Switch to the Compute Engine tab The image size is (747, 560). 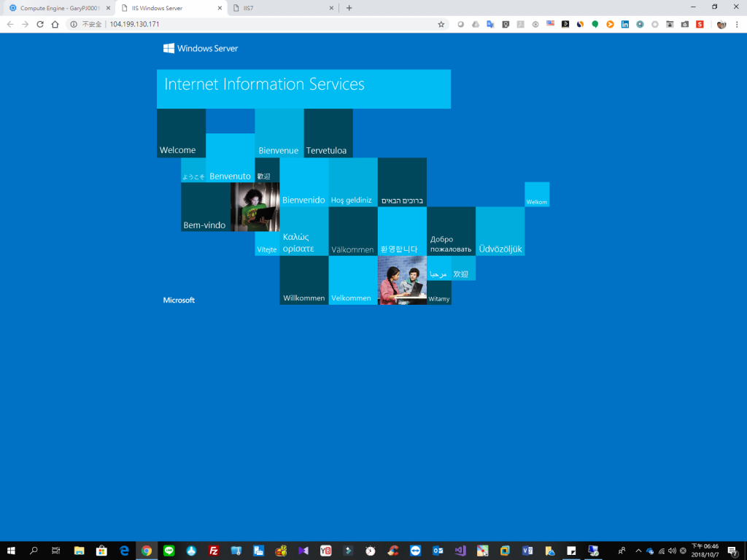[58, 8]
